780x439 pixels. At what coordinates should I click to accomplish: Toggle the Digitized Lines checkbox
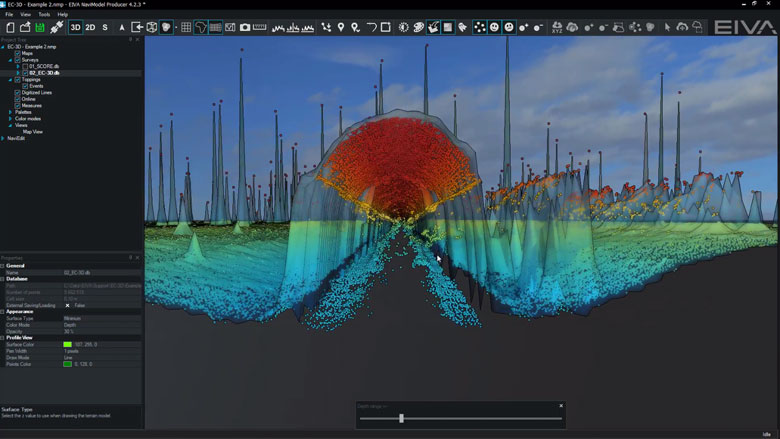click(x=18, y=92)
